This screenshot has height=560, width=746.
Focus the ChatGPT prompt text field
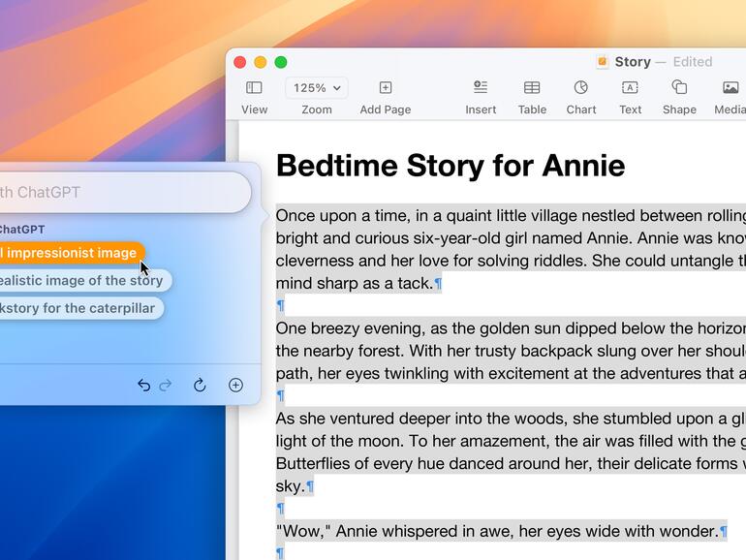pyautogui.click(x=116, y=192)
